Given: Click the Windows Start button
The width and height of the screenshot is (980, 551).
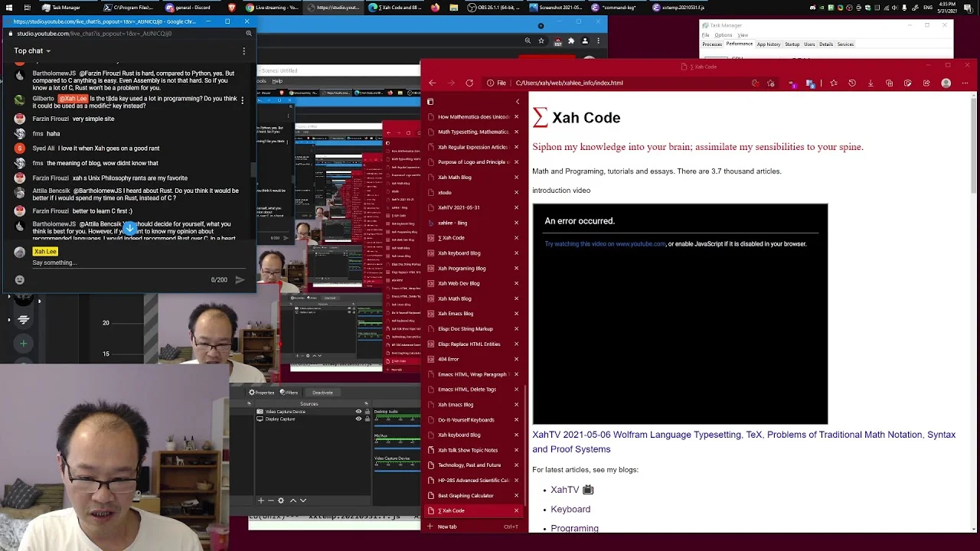Looking at the screenshot, I should [9, 8].
